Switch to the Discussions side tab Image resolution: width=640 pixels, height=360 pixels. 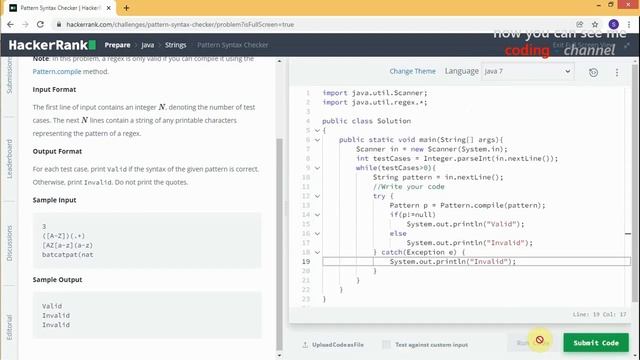pyautogui.click(x=9, y=243)
